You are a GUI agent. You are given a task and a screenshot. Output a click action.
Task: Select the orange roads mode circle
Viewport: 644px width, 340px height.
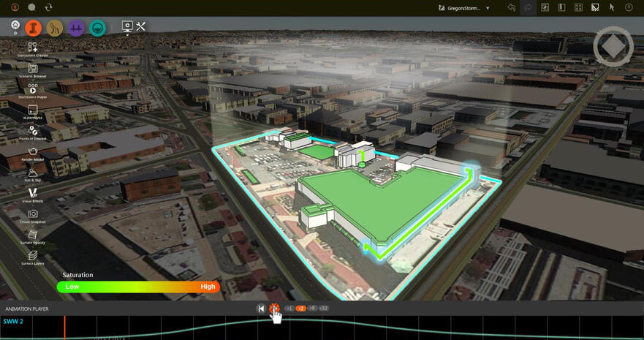pyautogui.click(x=34, y=28)
